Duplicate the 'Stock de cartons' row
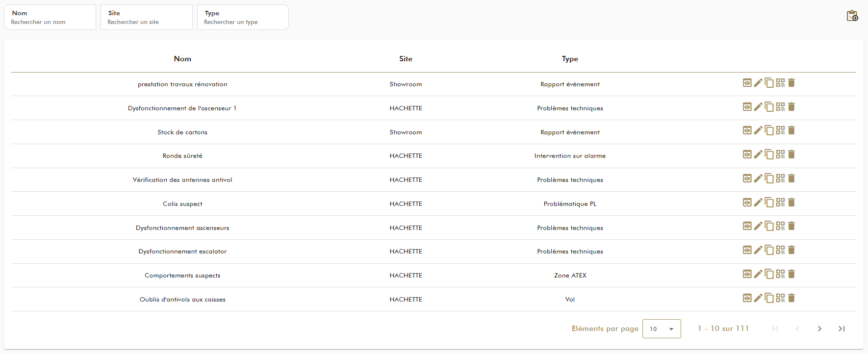 click(x=769, y=130)
